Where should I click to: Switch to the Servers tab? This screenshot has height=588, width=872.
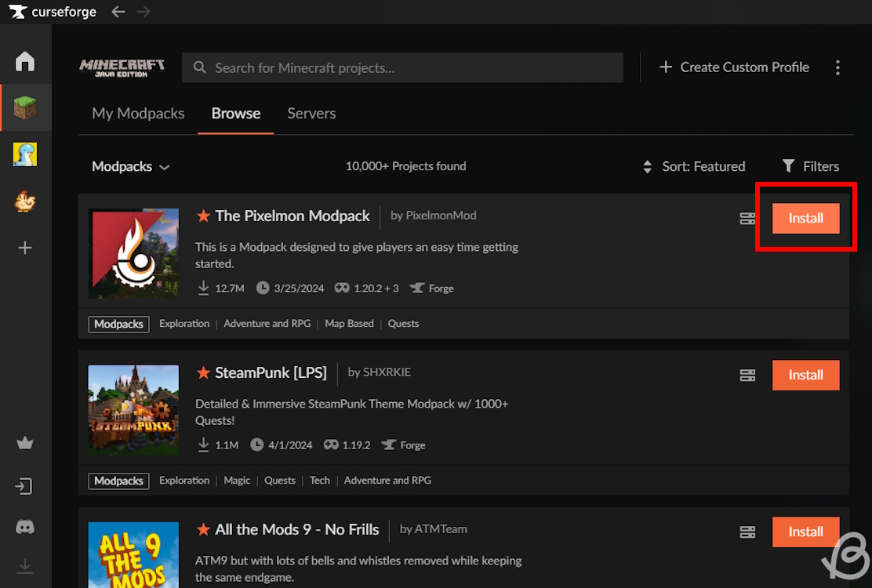(311, 114)
